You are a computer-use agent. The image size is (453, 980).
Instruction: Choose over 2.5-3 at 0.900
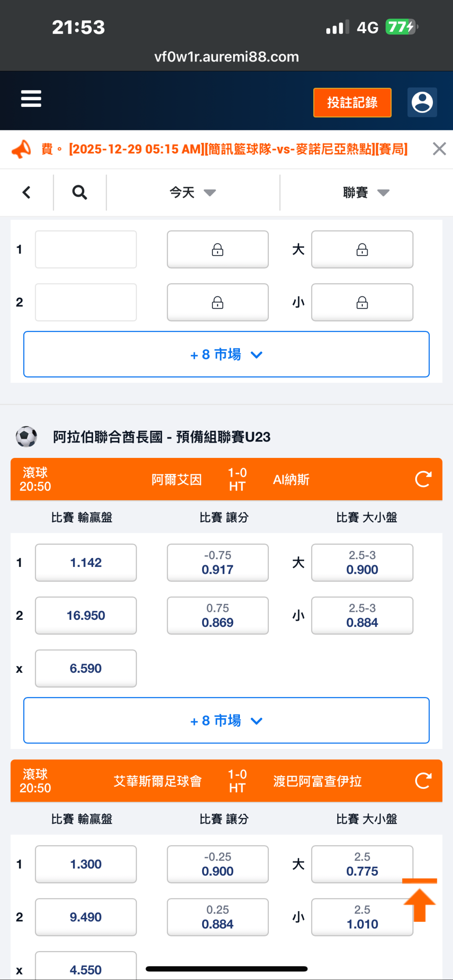[362, 563]
